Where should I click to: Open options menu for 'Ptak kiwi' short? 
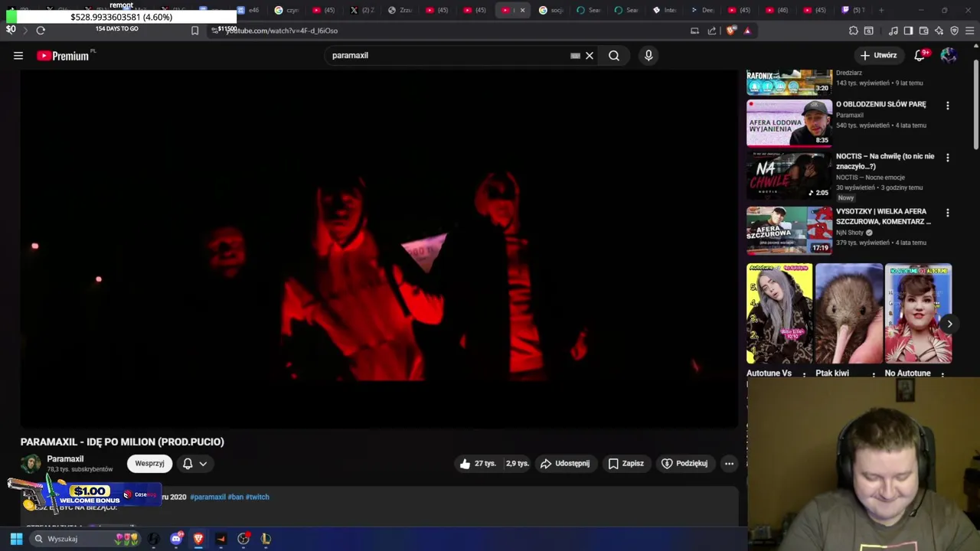point(873,374)
